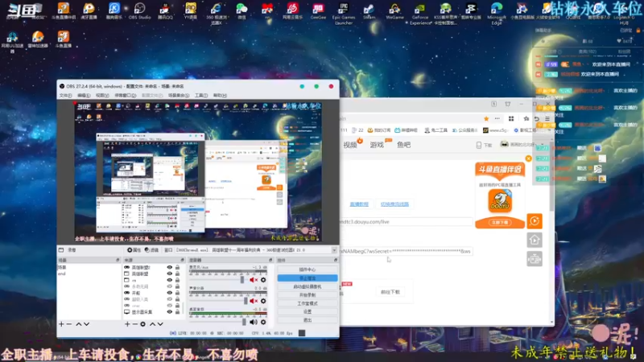644x362 pixels.
Task: Open the 帮助 menu in OBS
Action: click(220, 95)
